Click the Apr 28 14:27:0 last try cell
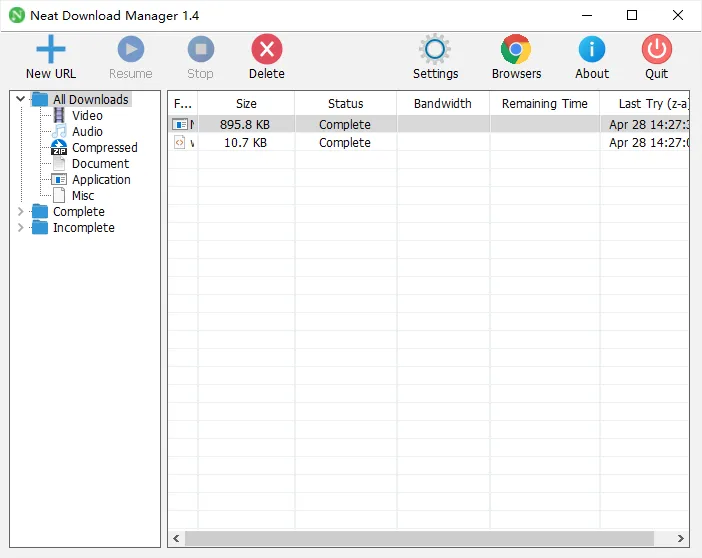This screenshot has height=558, width=702. coord(645,143)
